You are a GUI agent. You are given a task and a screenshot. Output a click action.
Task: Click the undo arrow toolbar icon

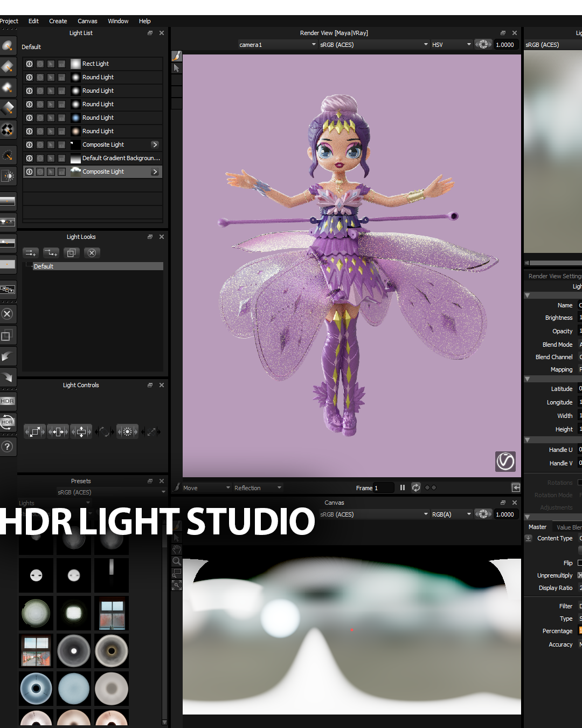pos(8,356)
